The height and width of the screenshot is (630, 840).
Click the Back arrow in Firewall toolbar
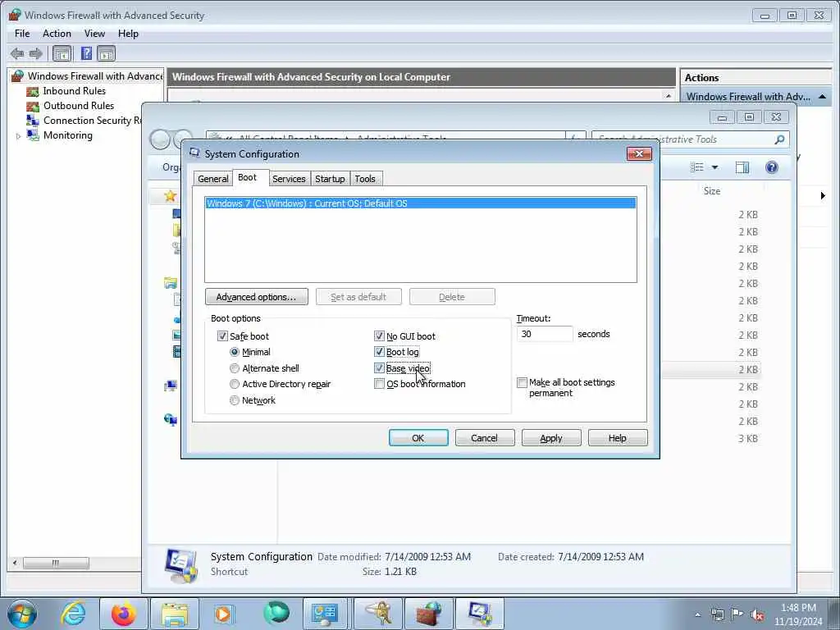[17, 53]
